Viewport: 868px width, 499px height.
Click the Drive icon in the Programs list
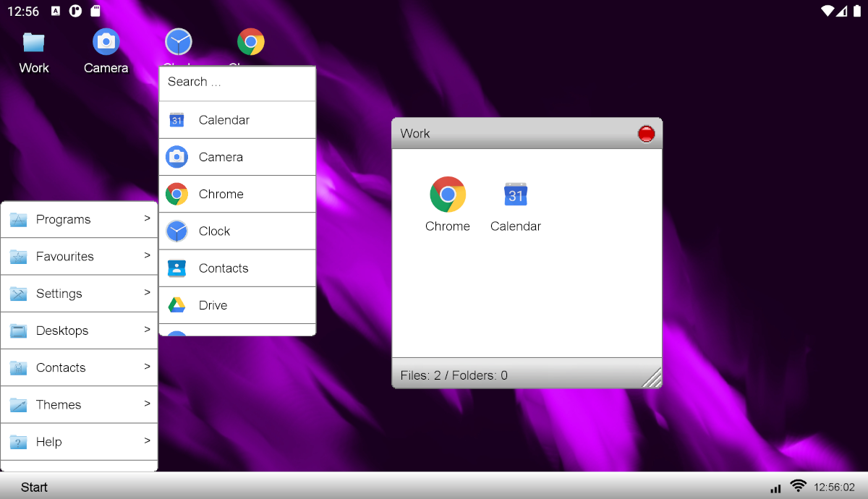(x=176, y=305)
